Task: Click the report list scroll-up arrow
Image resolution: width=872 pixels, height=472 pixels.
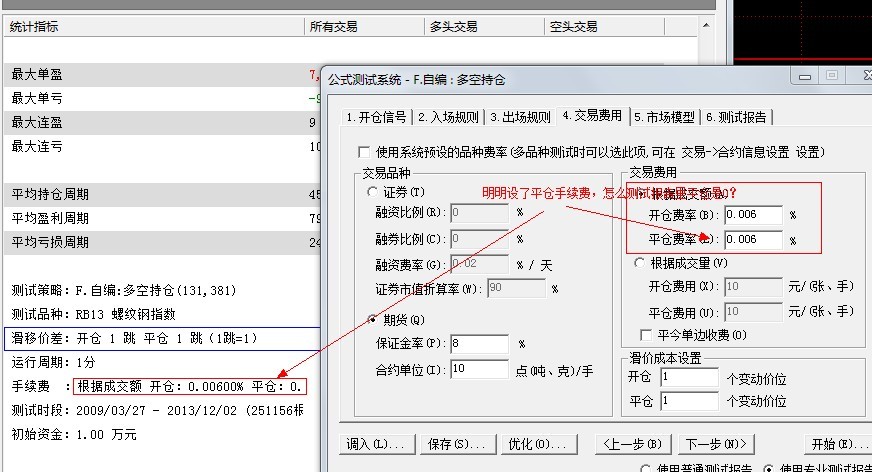Action: pyautogui.click(x=706, y=26)
